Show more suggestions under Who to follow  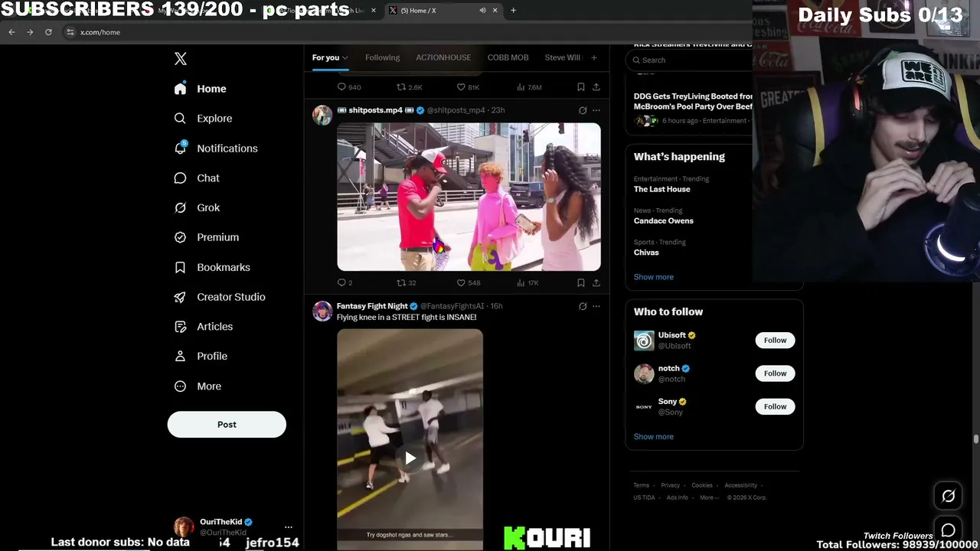click(654, 436)
